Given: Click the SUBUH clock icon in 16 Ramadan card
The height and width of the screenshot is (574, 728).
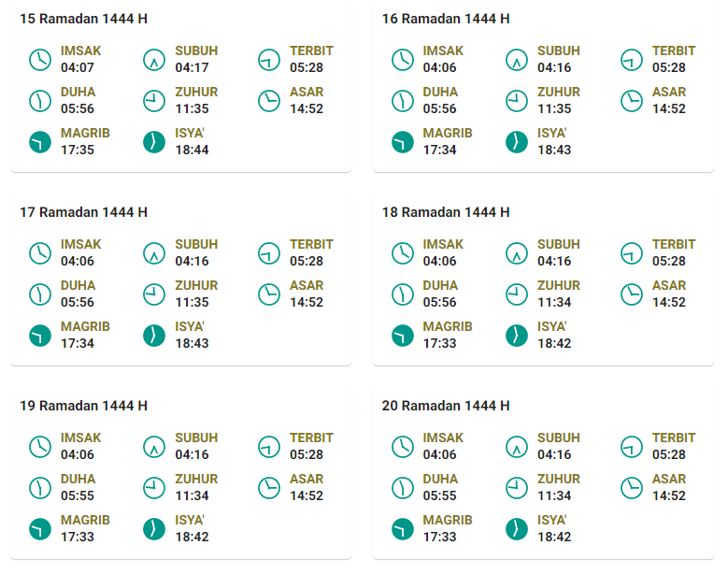Looking at the screenshot, I should (x=516, y=60).
